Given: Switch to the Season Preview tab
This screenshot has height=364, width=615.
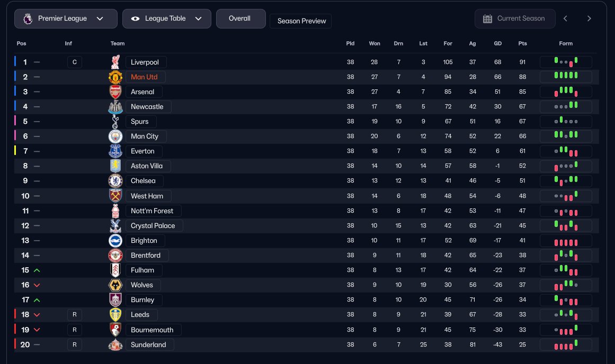Looking at the screenshot, I should point(301,21).
